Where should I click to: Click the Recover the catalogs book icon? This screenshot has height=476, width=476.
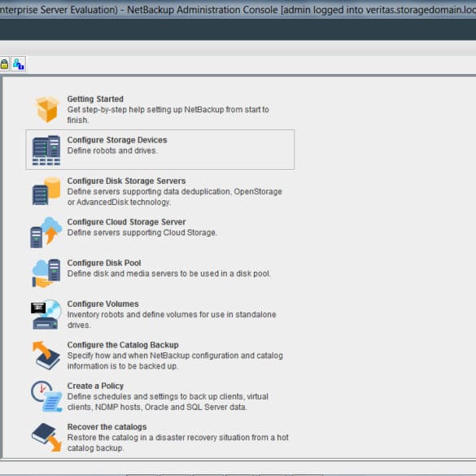pos(46,437)
